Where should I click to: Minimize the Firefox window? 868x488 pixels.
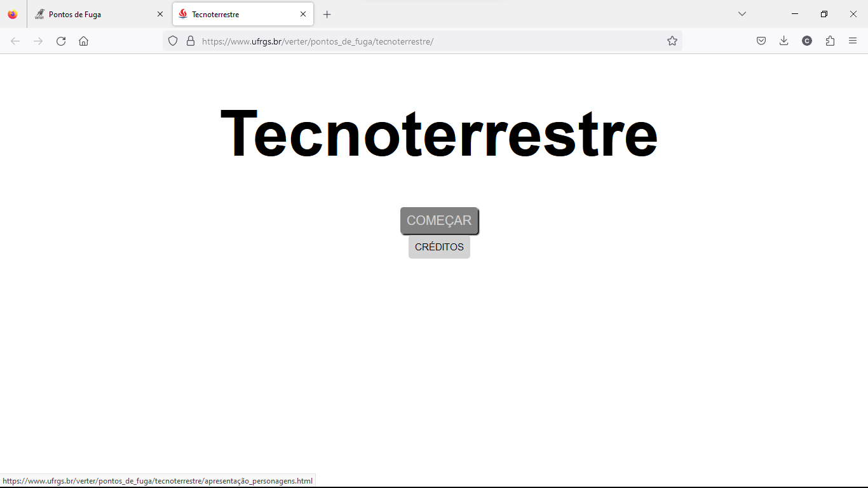tap(795, 14)
